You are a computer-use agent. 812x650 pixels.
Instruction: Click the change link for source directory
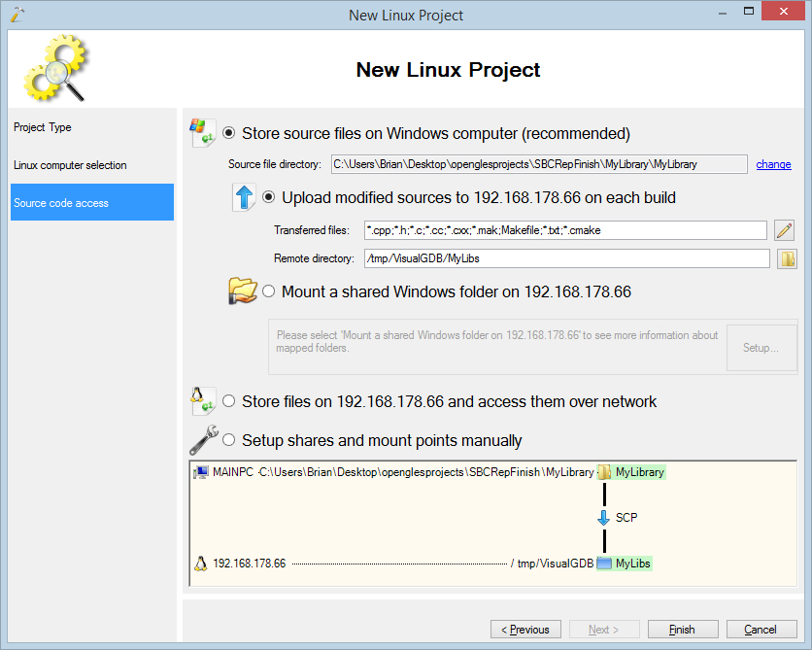773,164
